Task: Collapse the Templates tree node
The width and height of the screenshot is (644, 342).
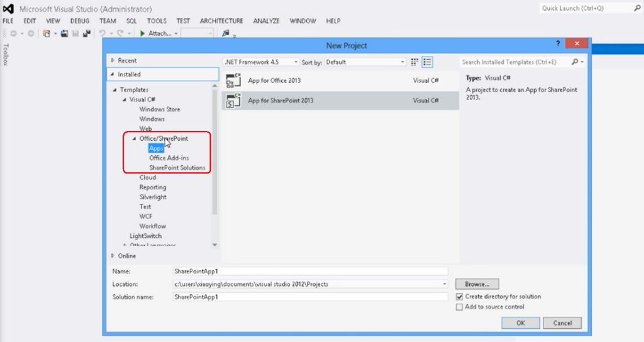Action: click(114, 89)
